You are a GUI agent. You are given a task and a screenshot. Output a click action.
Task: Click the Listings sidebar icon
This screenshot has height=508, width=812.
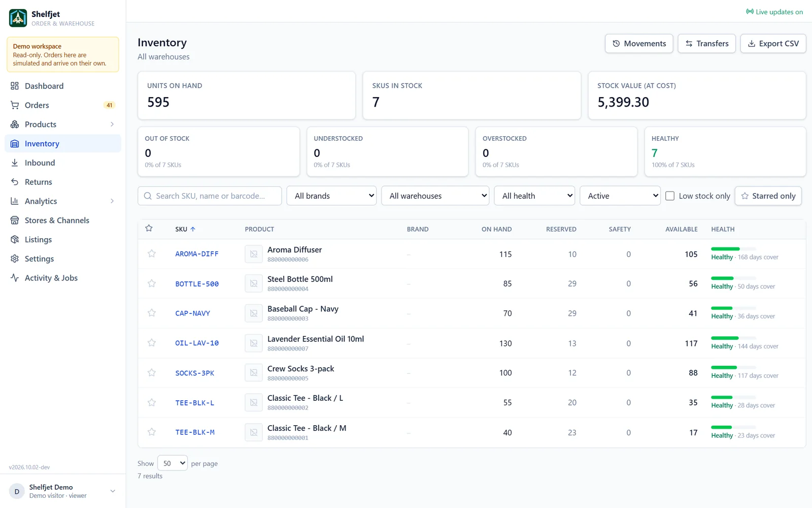[x=15, y=239]
